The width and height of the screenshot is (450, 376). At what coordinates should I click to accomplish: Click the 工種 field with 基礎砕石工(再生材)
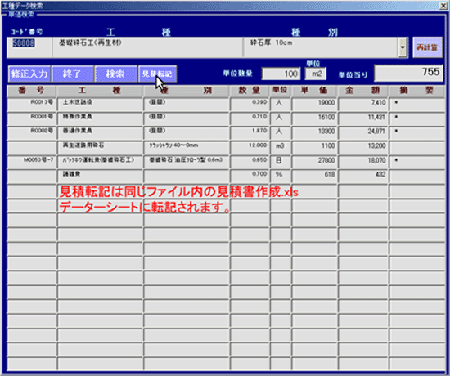point(147,47)
